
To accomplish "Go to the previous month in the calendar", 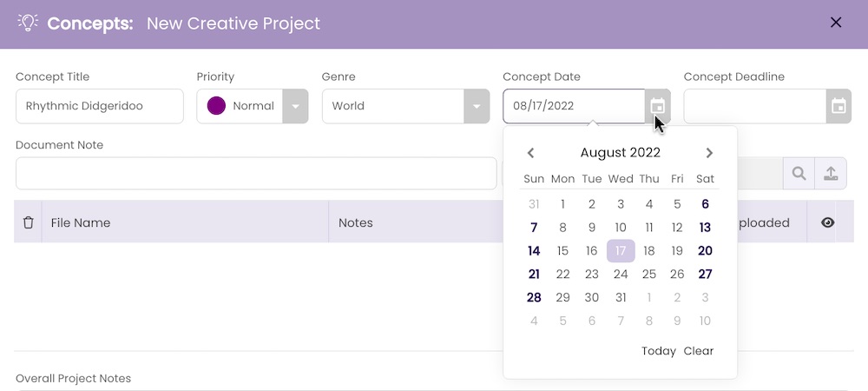I will pos(530,153).
